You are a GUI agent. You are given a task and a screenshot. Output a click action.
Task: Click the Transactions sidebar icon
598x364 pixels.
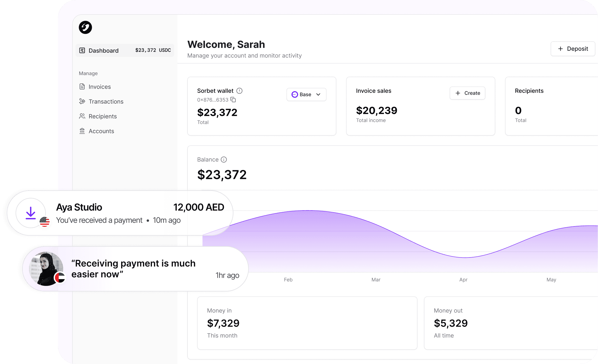click(x=82, y=101)
